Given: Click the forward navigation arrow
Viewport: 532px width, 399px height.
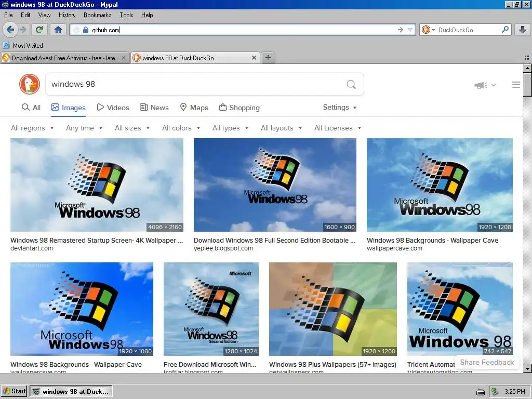Looking at the screenshot, I should [23, 30].
